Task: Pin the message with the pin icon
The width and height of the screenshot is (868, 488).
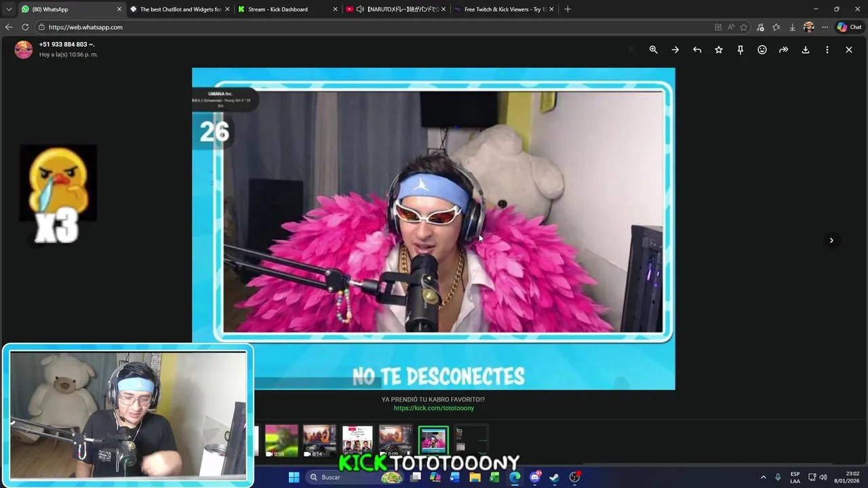Action: click(x=740, y=49)
